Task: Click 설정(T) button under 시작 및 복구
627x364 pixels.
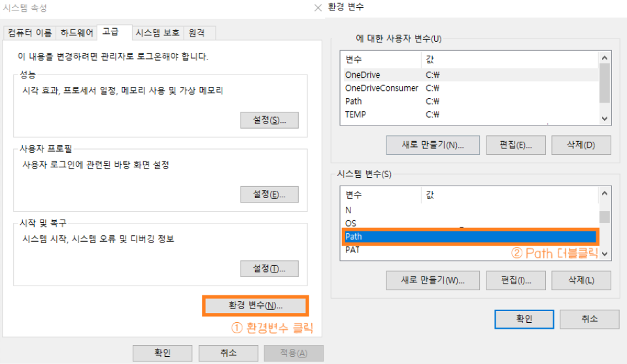Action: pyautogui.click(x=269, y=269)
